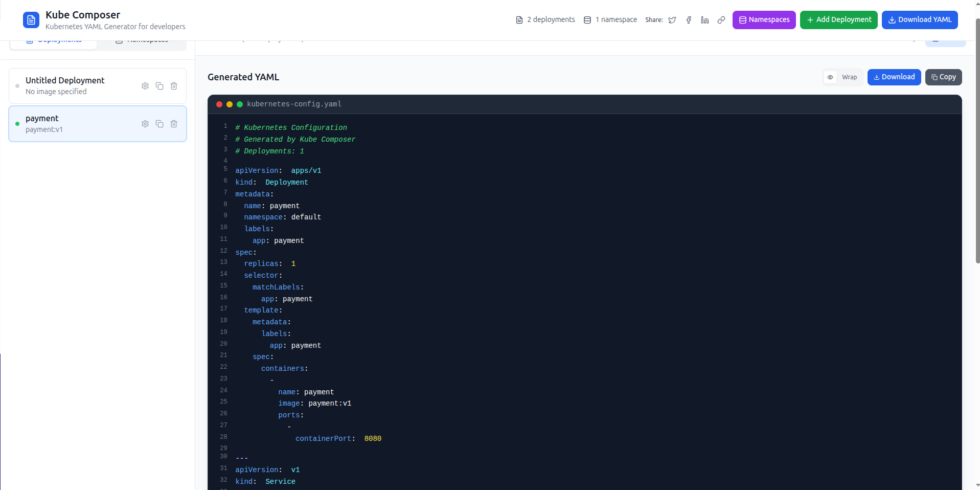Click the red dot in code window header
The height and width of the screenshot is (490, 980).
pos(219,104)
